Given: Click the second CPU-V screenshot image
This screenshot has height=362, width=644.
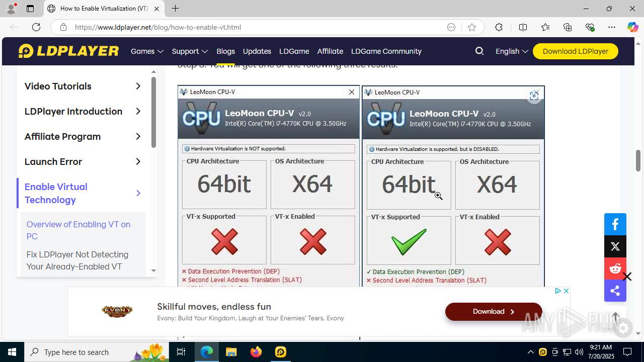Looking at the screenshot, I should [453, 187].
